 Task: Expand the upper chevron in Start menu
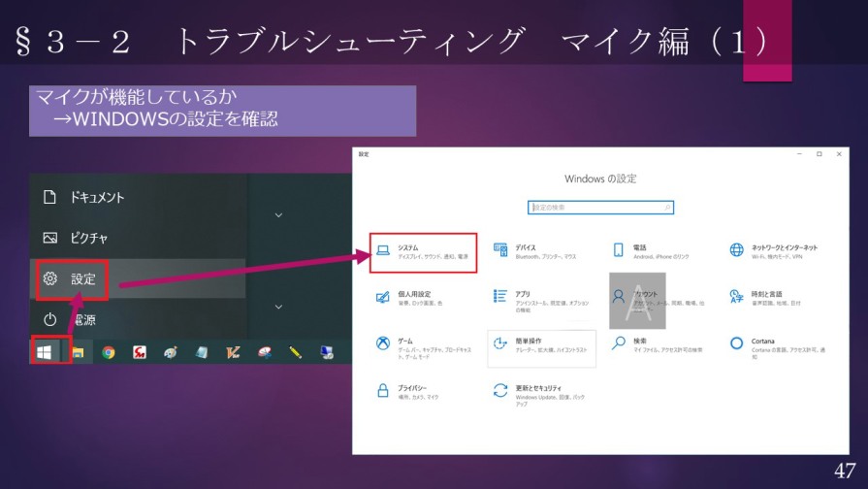click(279, 215)
